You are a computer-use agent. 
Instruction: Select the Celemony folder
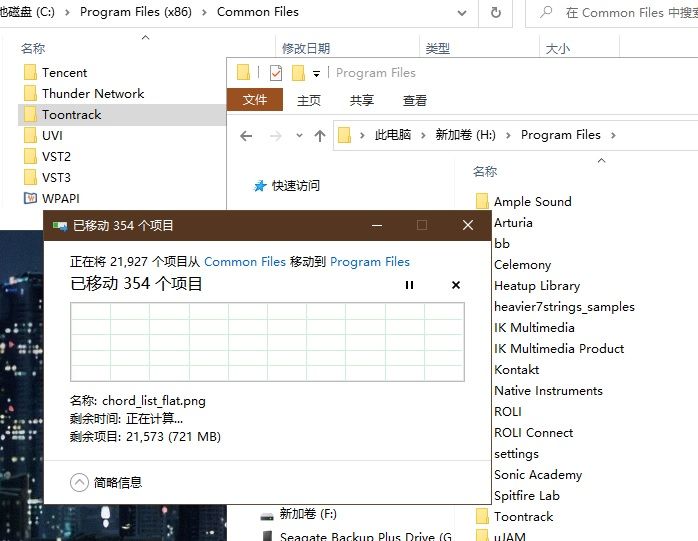pyautogui.click(x=523, y=265)
